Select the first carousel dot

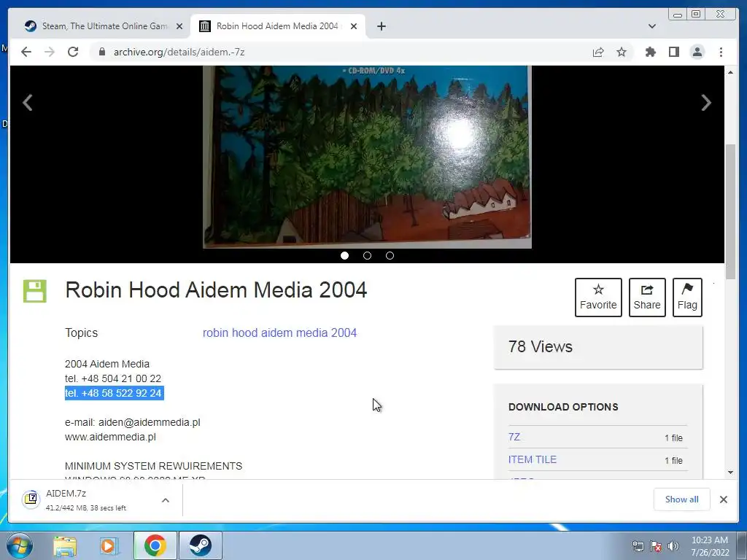tap(344, 256)
